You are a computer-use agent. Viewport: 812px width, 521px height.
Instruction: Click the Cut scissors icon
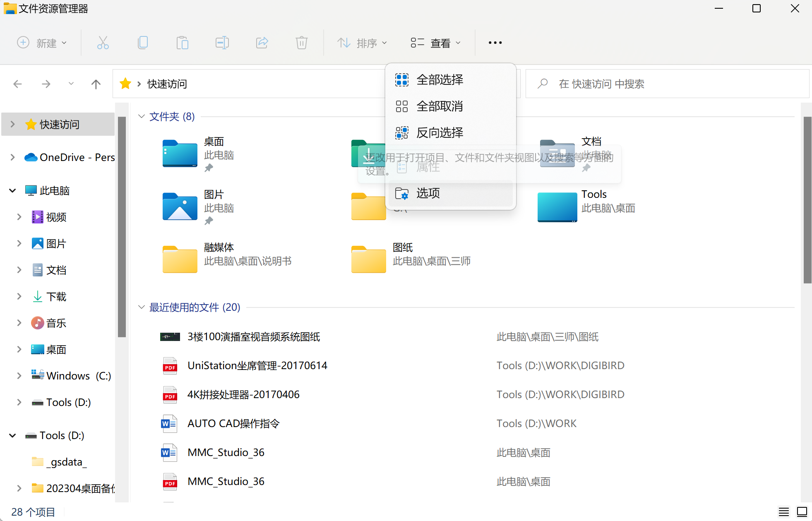tap(103, 43)
